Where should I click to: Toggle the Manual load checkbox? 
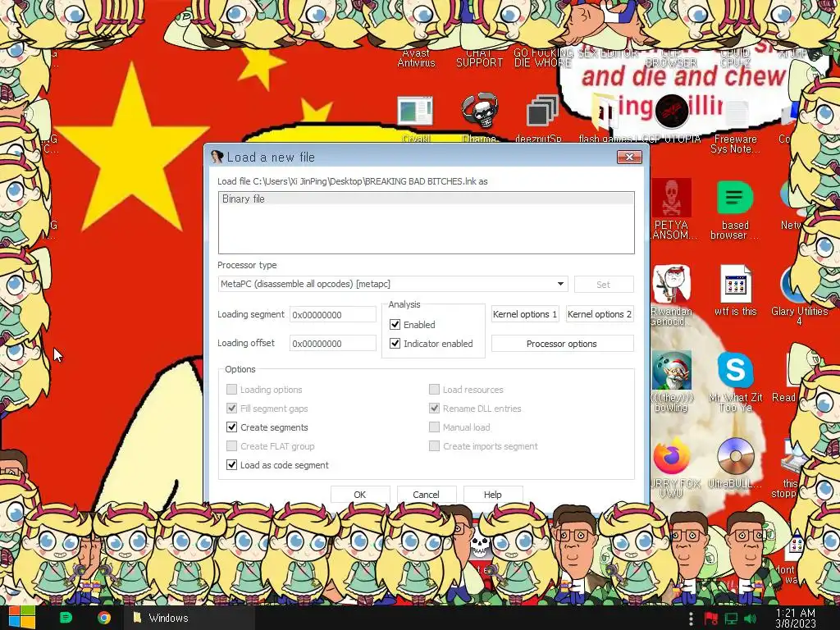pos(434,427)
